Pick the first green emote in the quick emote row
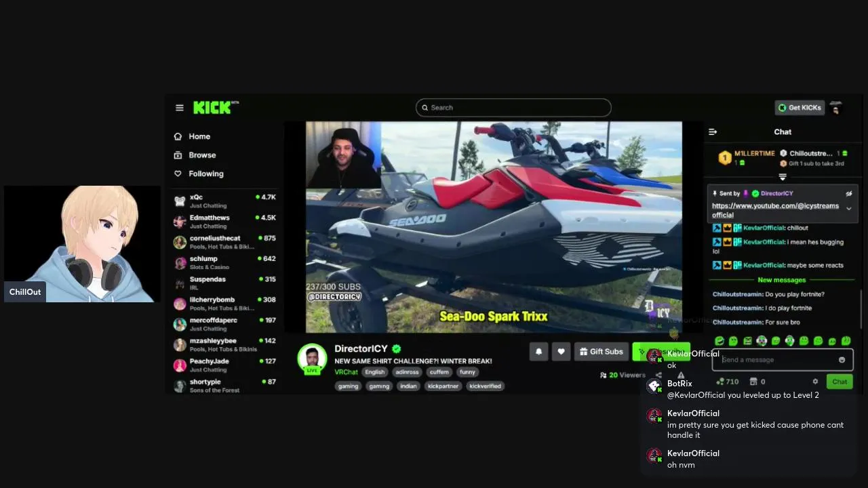The image size is (868, 488). click(719, 341)
